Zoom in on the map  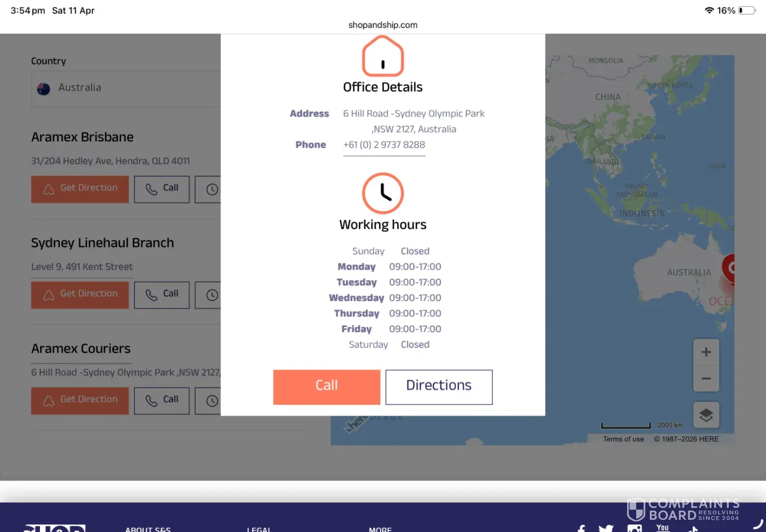tap(706, 352)
